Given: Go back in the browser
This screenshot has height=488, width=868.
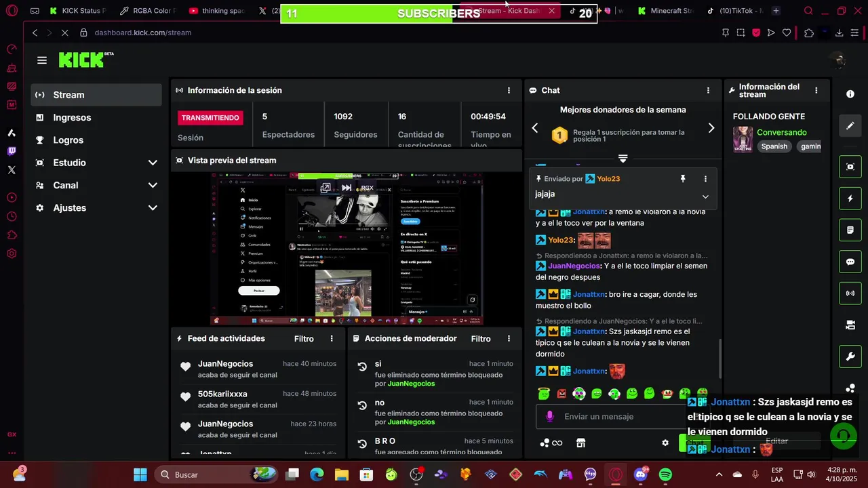Looking at the screenshot, I should click(x=35, y=33).
